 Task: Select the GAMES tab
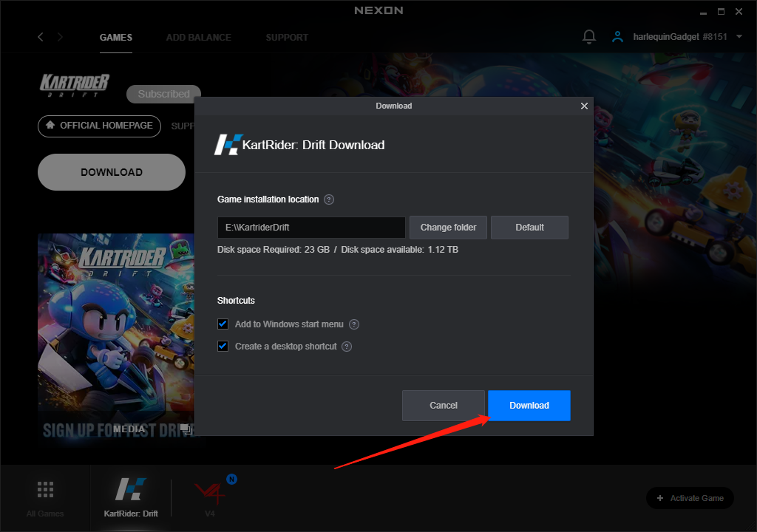(116, 37)
